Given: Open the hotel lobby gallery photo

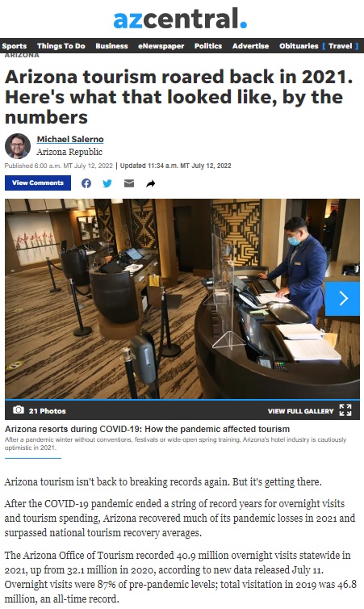Looking at the screenshot, I should (x=182, y=299).
